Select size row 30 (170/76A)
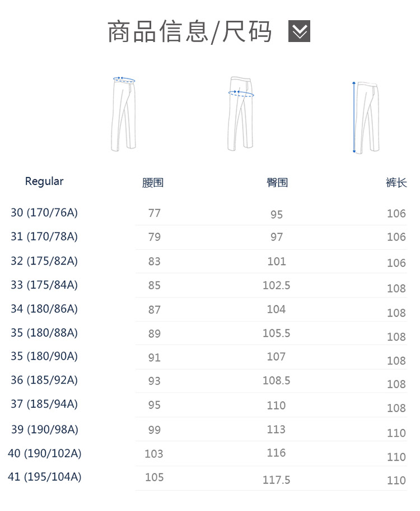 tap(44, 213)
